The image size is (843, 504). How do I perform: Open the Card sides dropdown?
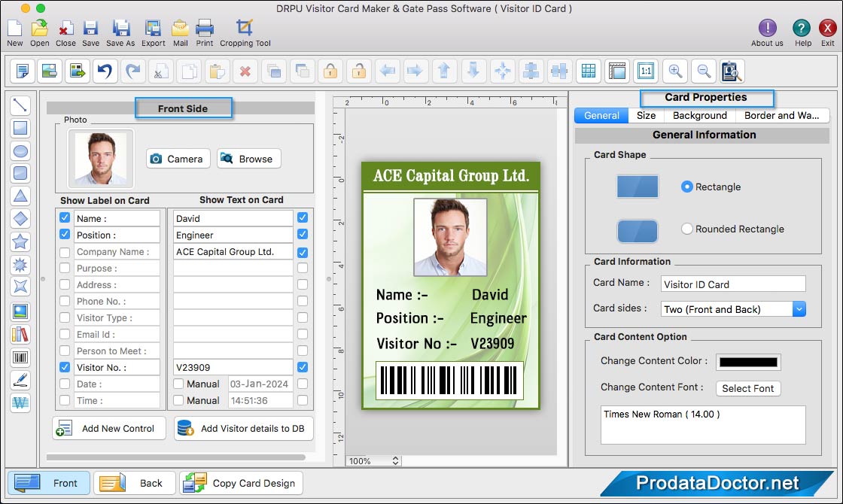coord(733,309)
